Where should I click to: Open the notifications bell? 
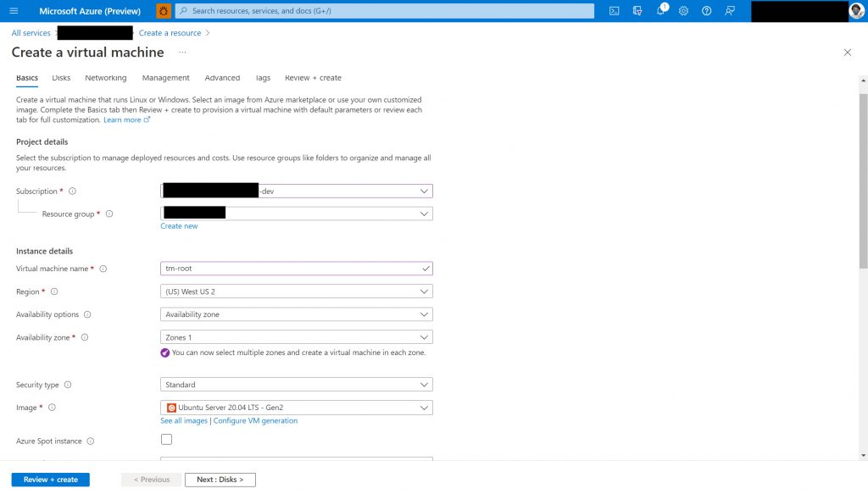pyautogui.click(x=660, y=10)
